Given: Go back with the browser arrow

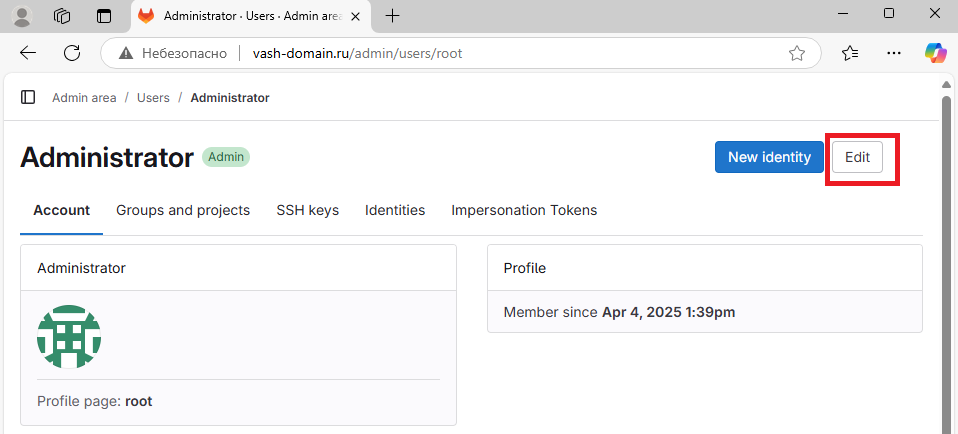Looking at the screenshot, I should (28, 53).
